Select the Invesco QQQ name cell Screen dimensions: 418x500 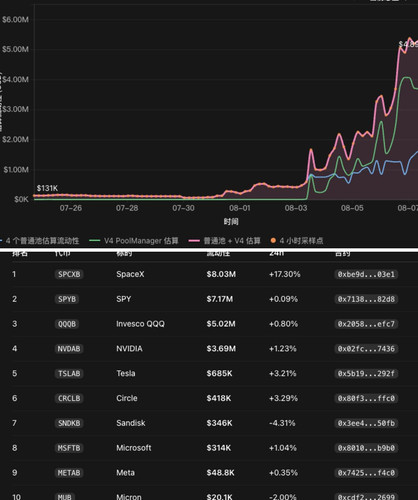pyautogui.click(x=140, y=324)
